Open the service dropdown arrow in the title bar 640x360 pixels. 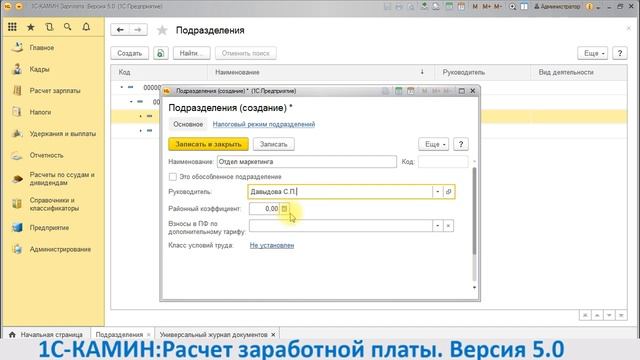(599, 7)
